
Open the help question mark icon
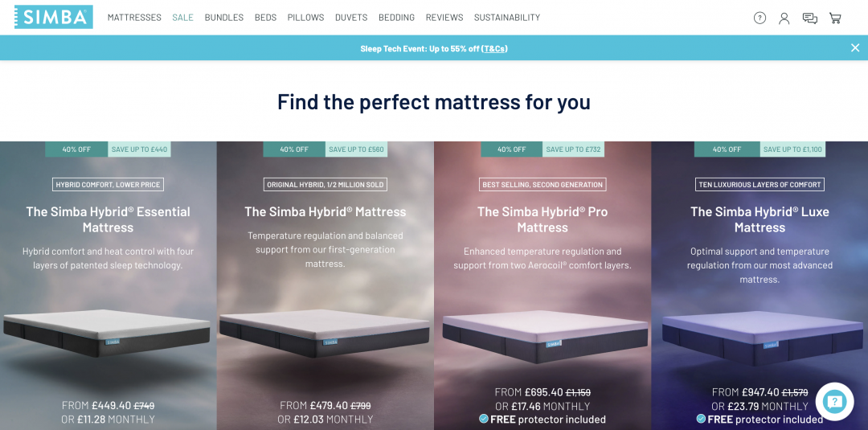[759, 18]
